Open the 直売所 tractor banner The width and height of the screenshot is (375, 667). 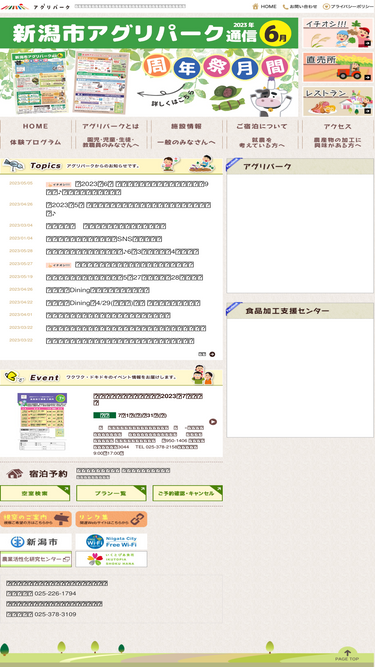338,67
